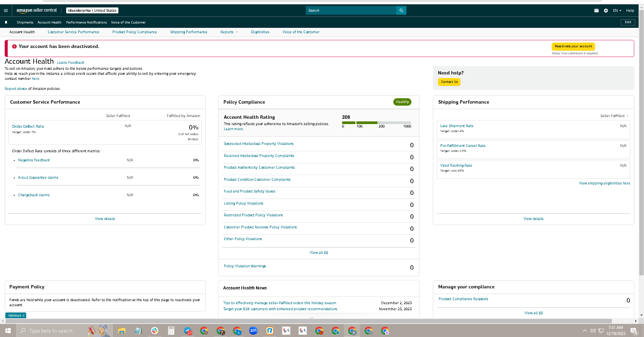Open Product Compliance Requests link
Viewport: 644px width, 337px height.
click(x=463, y=299)
